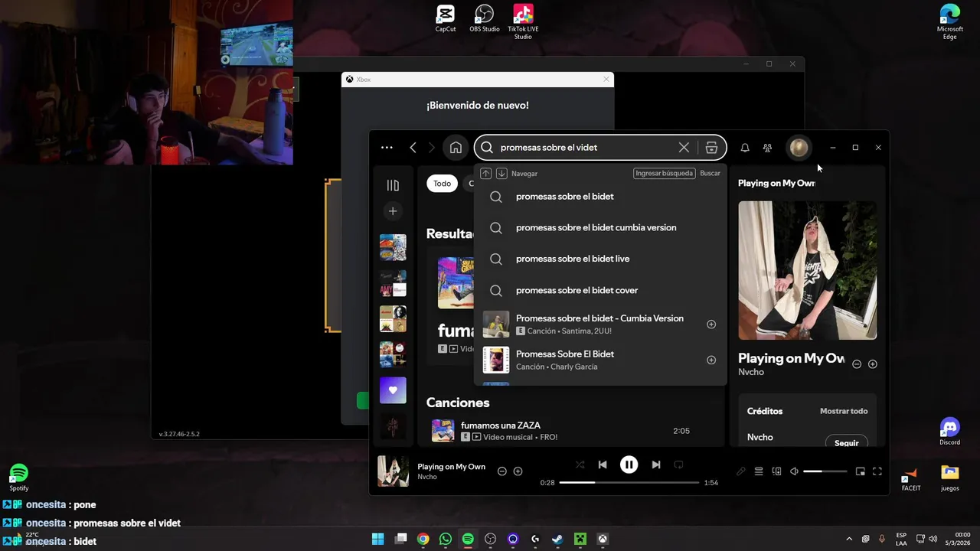
Task: Open the notifications bell in Spotify
Action: 744,148
